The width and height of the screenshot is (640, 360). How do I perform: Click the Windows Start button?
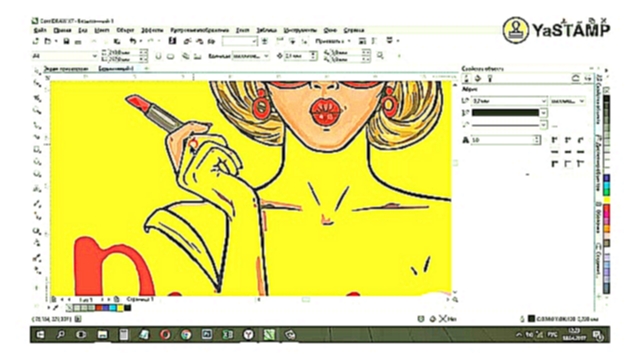point(40,335)
